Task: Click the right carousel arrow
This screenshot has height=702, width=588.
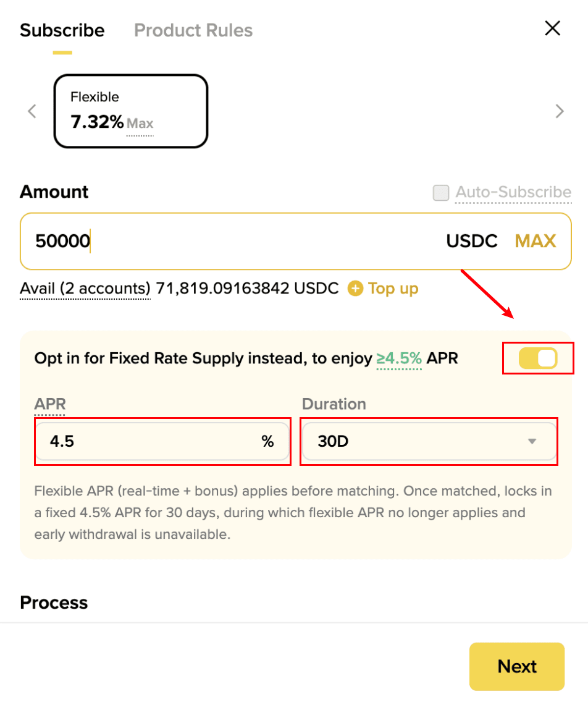Action: point(560,111)
